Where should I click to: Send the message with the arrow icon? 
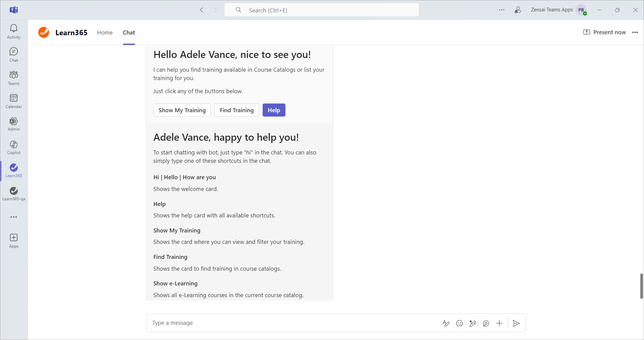[x=516, y=323]
